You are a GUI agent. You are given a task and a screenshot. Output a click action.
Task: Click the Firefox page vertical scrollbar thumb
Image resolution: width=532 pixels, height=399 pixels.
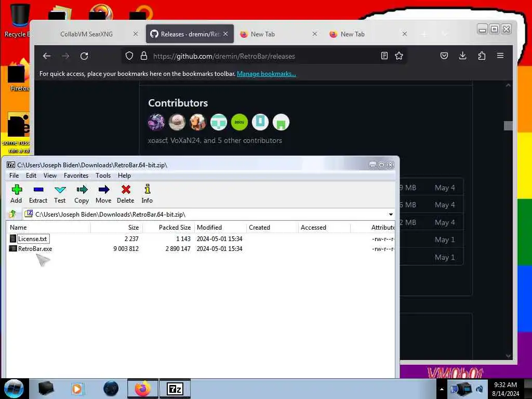(508, 126)
